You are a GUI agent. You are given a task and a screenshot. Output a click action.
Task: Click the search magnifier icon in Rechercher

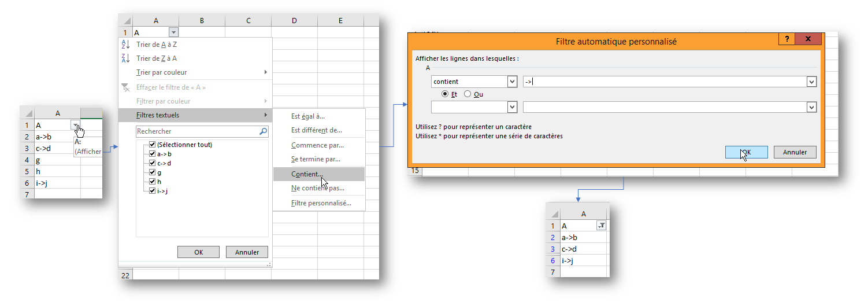click(x=264, y=131)
